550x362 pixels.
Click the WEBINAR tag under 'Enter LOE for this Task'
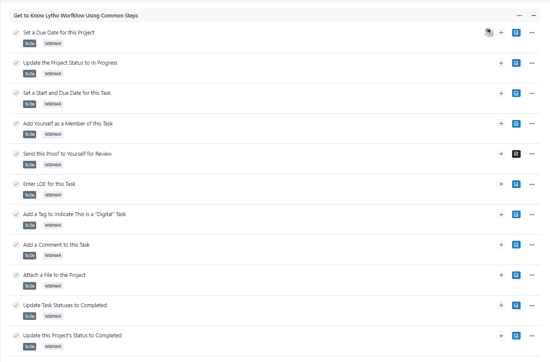click(x=53, y=195)
